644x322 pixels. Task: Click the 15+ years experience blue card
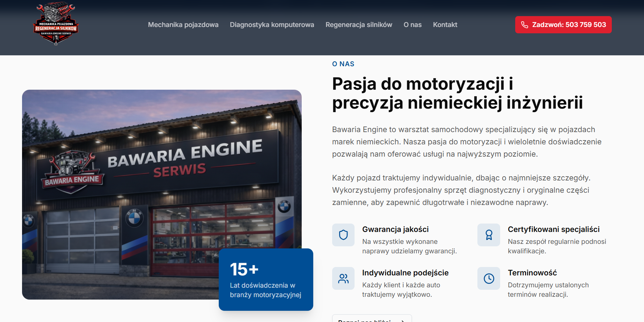point(266,280)
